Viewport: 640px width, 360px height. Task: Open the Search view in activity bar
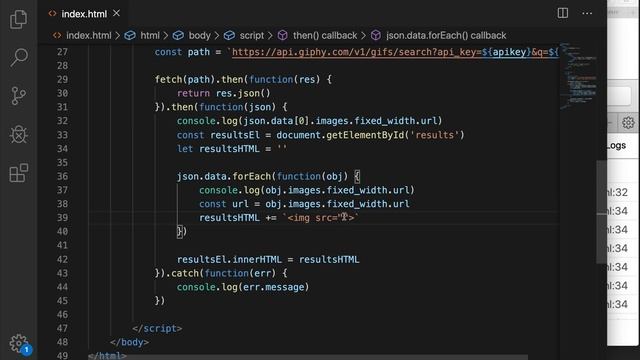(18, 57)
